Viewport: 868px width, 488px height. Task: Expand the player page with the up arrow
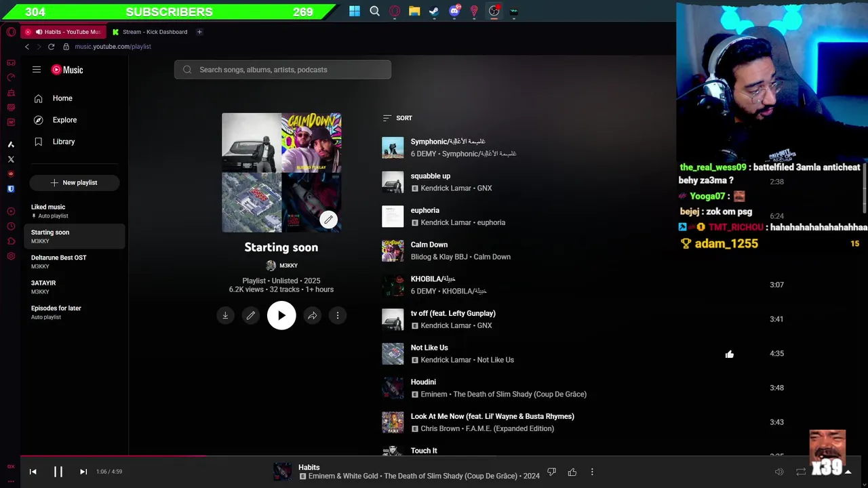848,472
